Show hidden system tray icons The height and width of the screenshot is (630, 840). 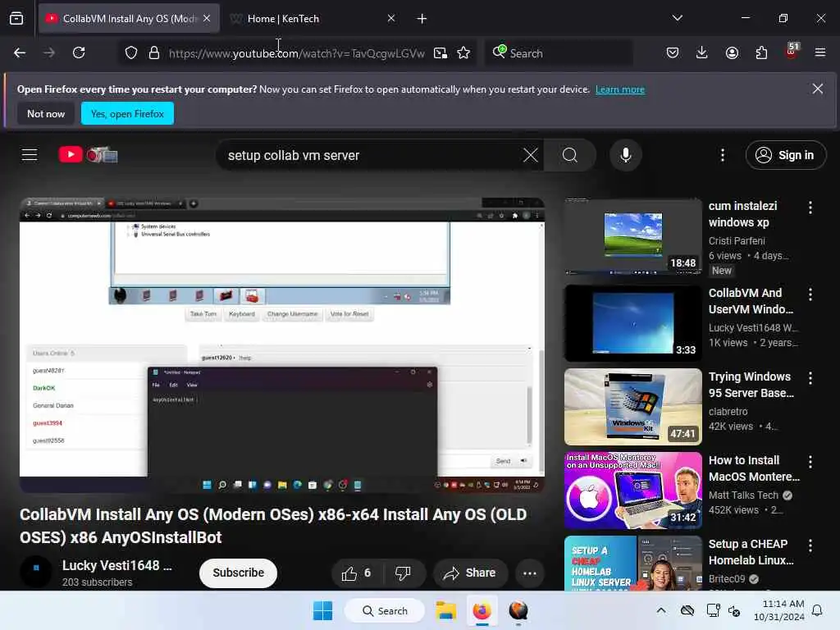(x=661, y=610)
